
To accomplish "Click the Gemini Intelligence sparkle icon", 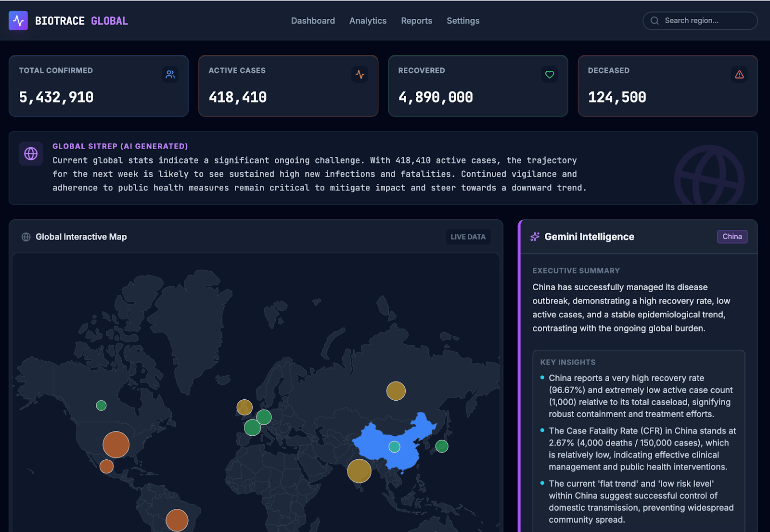I will coord(535,237).
